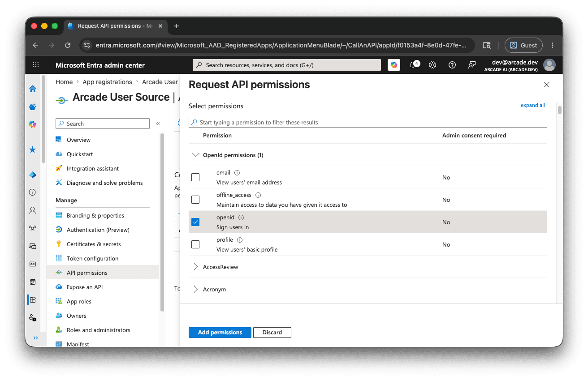Go to Home icon in left rail
The height and width of the screenshot is (380, 588).
point(33,89)
